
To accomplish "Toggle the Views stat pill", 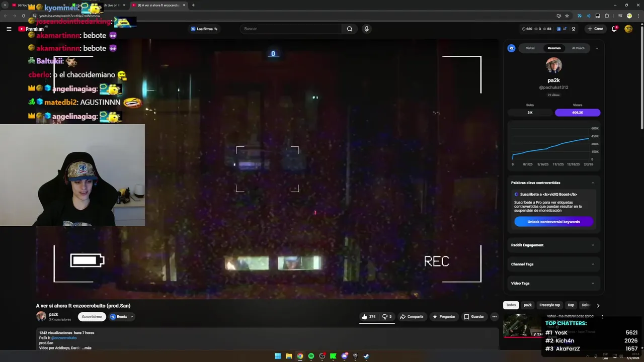I will click(578, 113).
